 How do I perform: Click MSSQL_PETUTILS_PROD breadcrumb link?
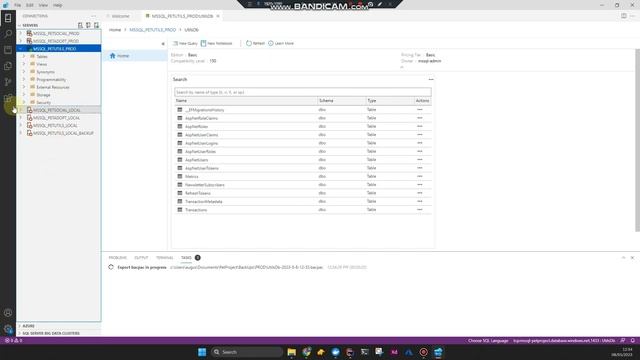click(153, 30)
